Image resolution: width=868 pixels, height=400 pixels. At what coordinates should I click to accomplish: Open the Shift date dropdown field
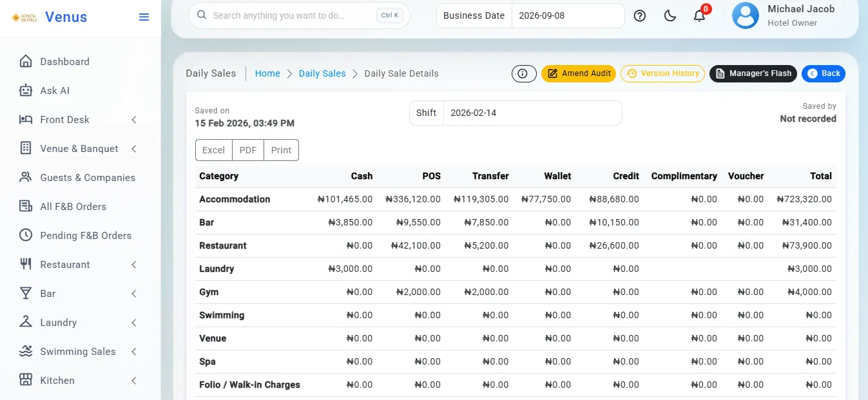(533, 113)
